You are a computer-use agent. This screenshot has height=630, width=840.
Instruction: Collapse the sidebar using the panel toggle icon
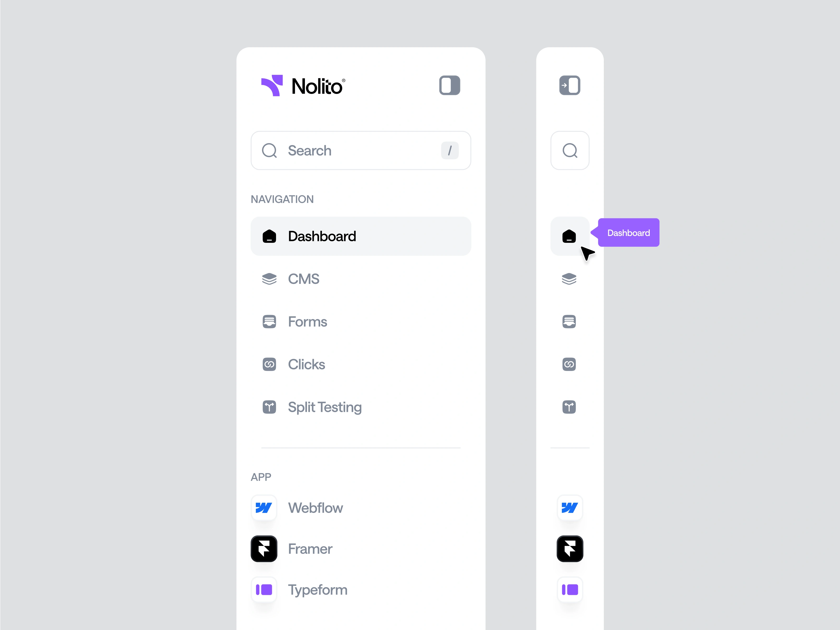[x=450, y=85]
